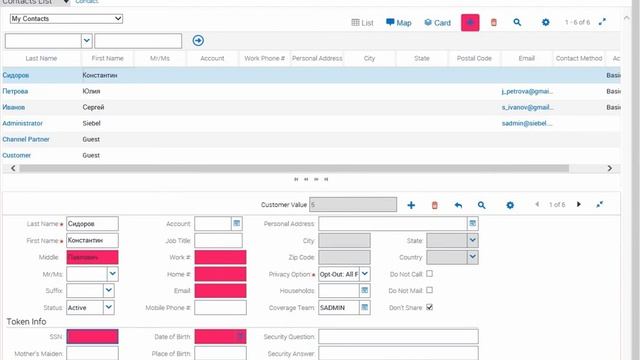Expand the Suffix dropdown

click(109, 291)
